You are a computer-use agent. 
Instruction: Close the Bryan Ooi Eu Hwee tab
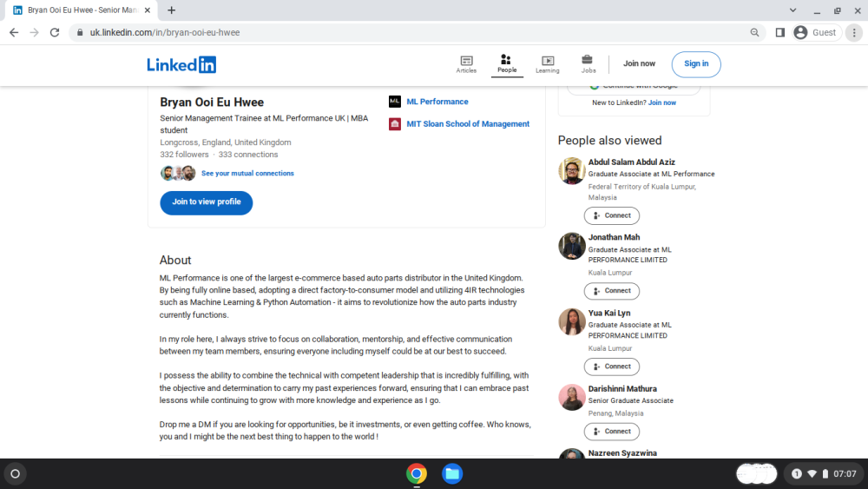pyautogui.click(x=148, y=10)
